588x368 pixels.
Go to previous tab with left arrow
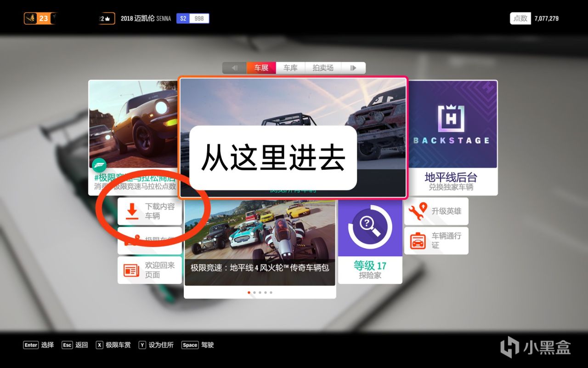234,68
